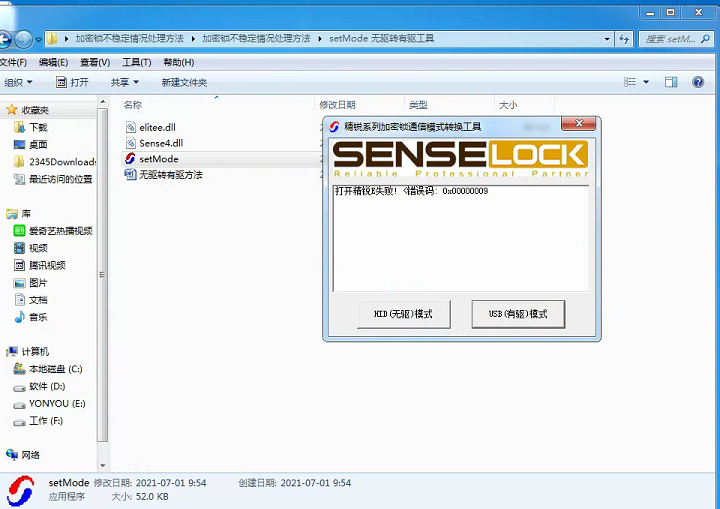Click the folder icon in address bar
The image size is (720, 509).
52,39
